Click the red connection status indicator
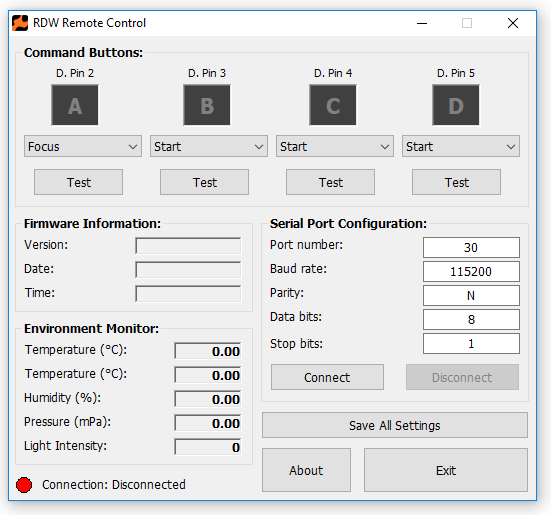 (x=24, y=485)
